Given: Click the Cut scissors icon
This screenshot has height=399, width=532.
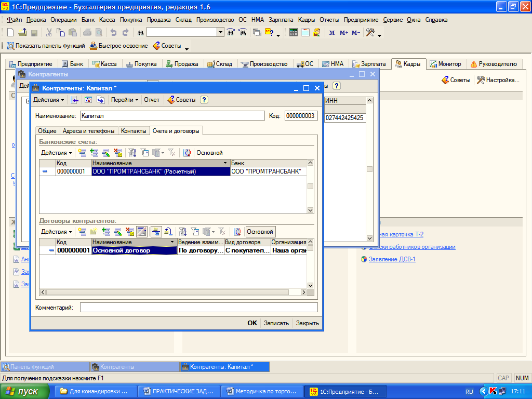Looking at the screenshot, I should coord(49,33).
